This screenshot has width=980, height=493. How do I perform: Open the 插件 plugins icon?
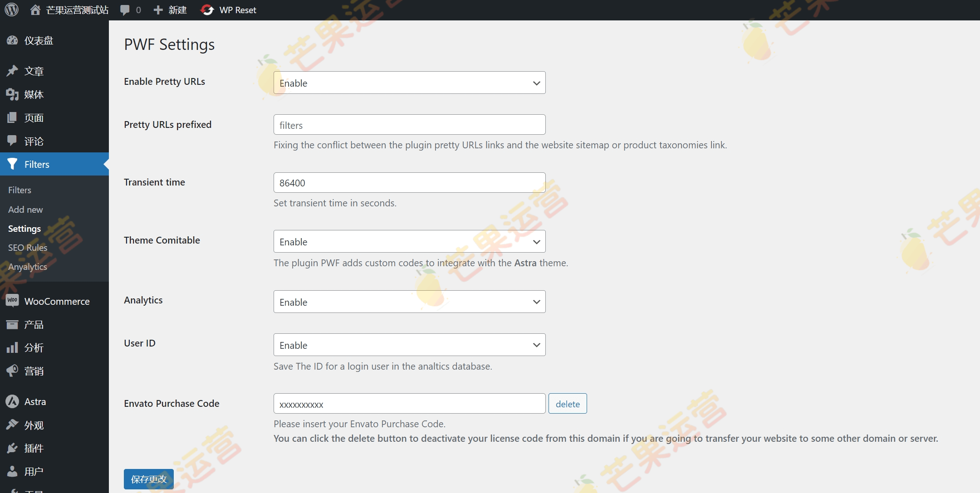coord(13,448)
